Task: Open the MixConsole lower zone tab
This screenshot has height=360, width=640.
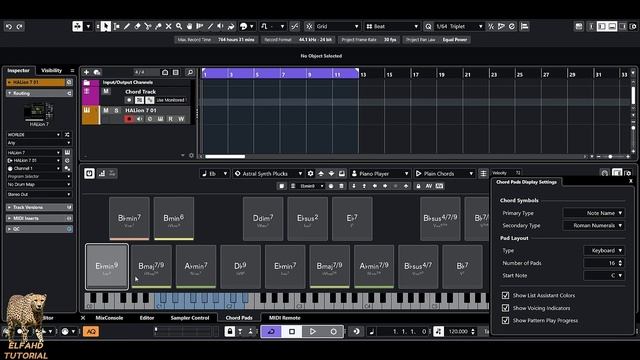Action: [x=109, y=318]
